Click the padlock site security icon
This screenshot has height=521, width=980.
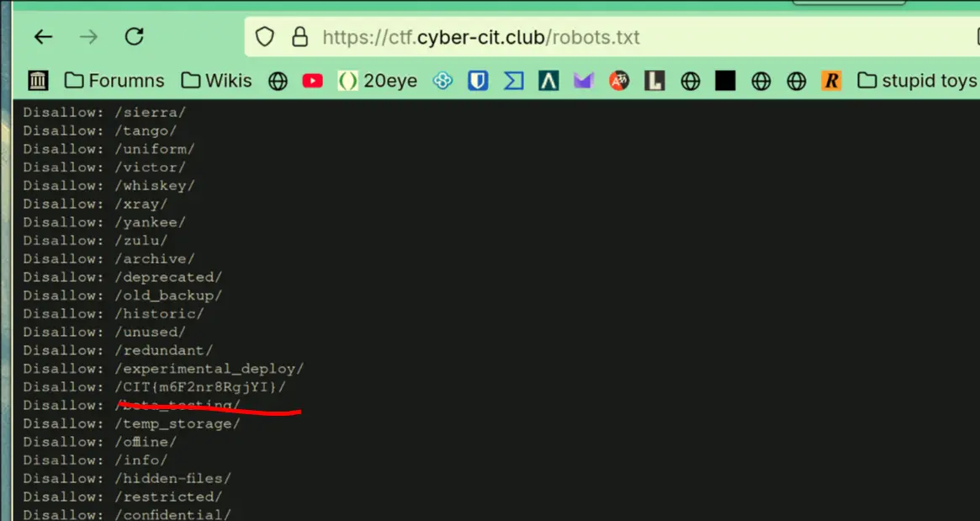[x=299, y=37]
